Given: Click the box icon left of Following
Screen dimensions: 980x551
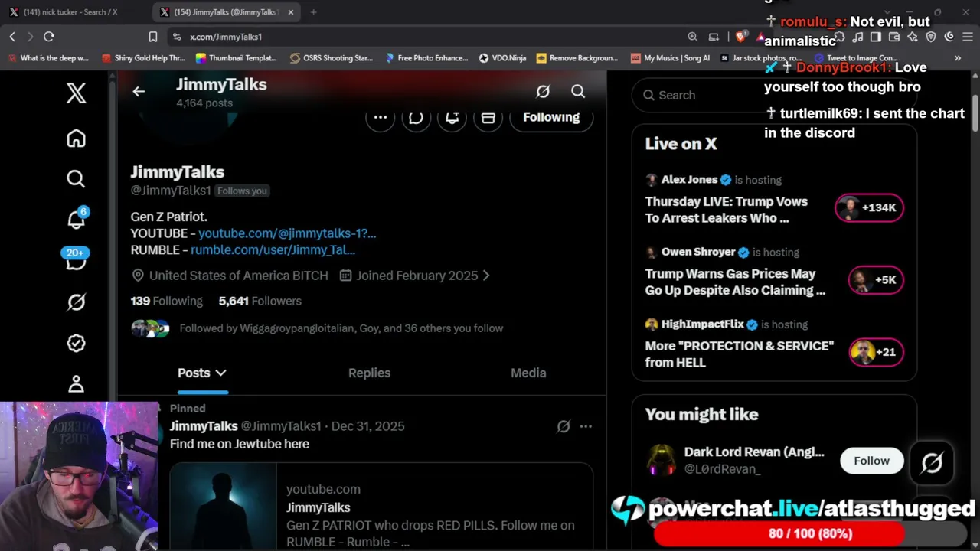Looking at the screenshot, I should click(x=488, y=117).
